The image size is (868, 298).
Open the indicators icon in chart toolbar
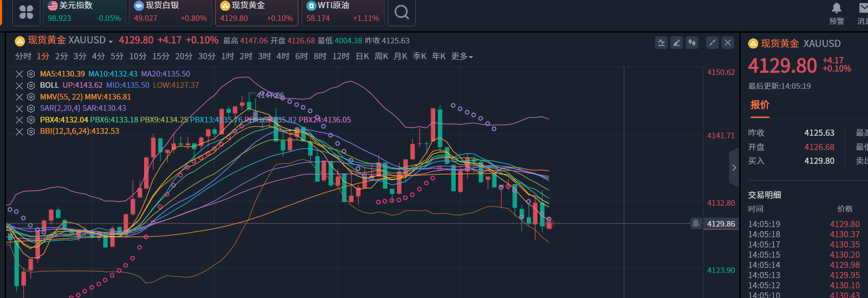(661, 43)
